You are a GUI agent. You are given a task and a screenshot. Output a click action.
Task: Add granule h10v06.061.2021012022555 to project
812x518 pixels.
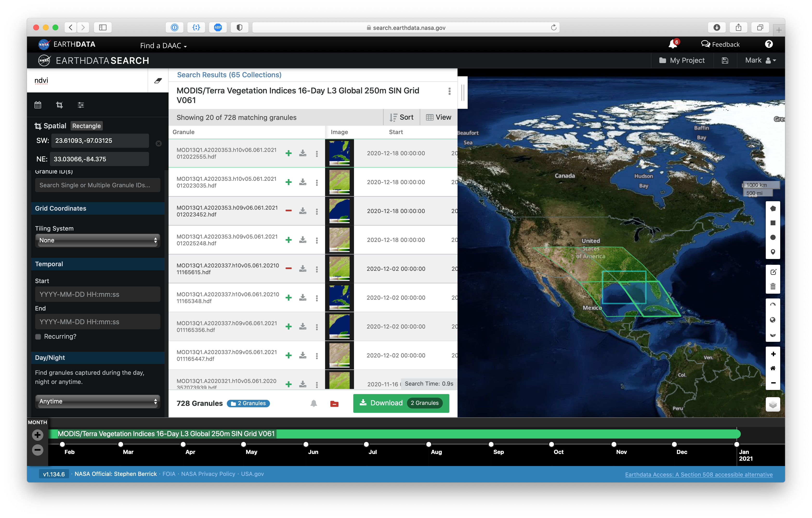(x=289, y=153)
